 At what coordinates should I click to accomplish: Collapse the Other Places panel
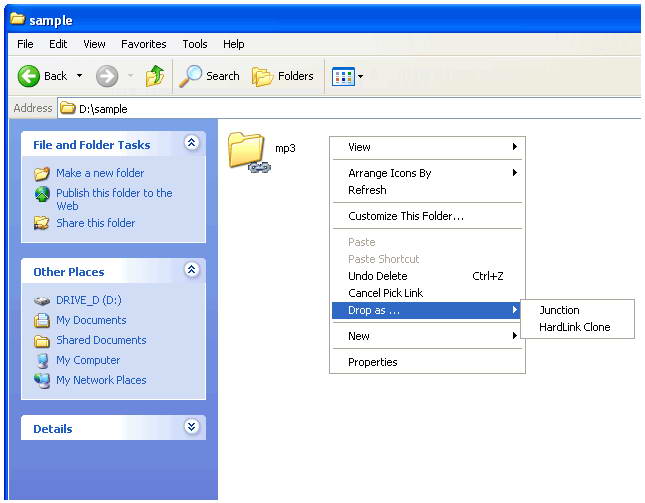click(x=191, y=271)
